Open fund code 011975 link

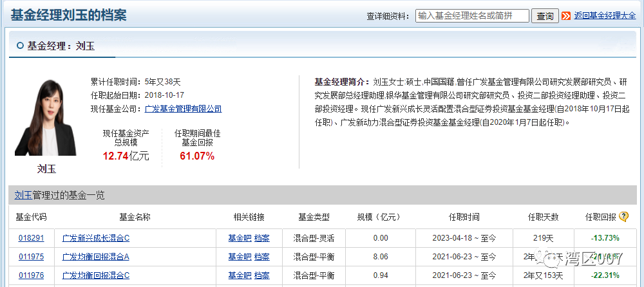coord(31,257)
